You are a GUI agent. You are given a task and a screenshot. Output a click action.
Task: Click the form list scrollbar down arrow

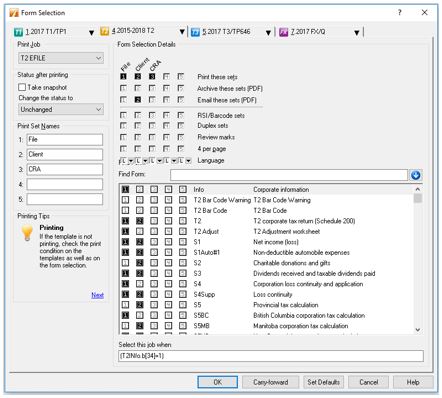point(418,330)
